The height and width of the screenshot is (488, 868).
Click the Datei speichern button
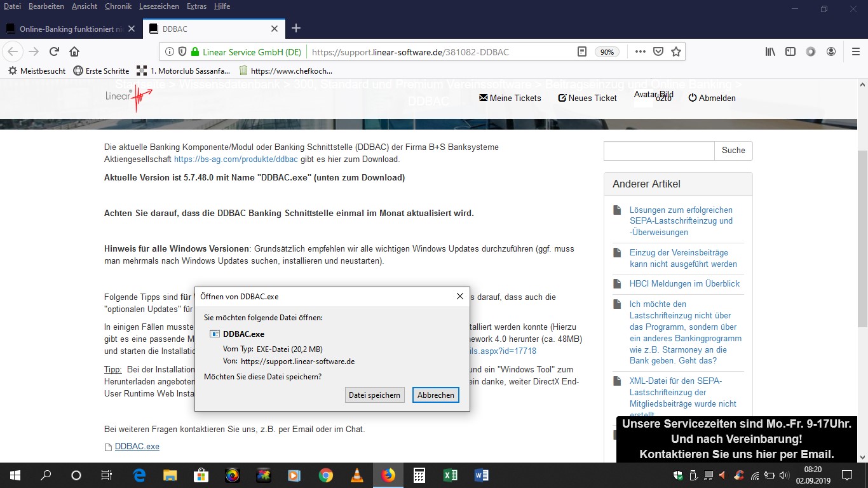(x=375, y=395)
